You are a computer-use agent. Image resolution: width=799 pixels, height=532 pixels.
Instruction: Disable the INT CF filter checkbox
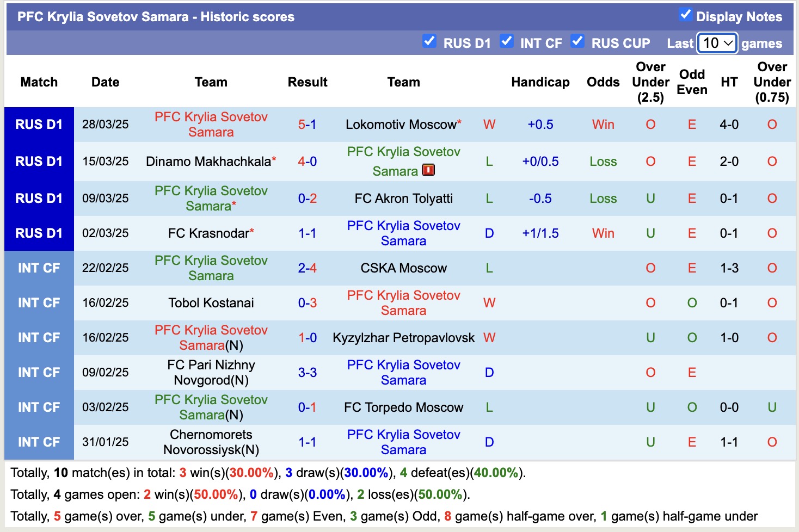click(507, 41)
